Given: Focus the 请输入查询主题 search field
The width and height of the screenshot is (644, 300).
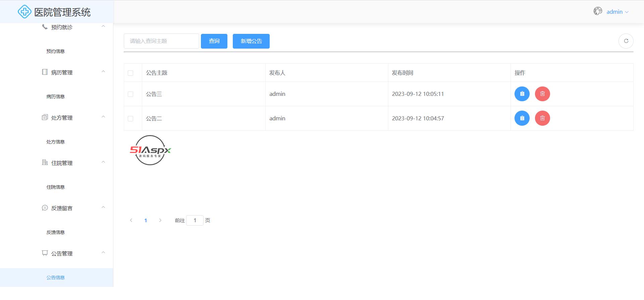Looking at the screenshot, I should 161,41.
